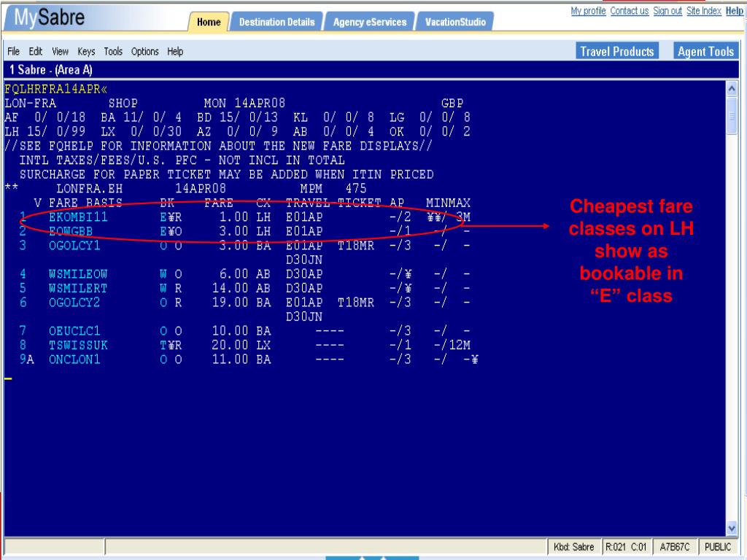
Task: Click the Agent Tools button
Action: (705, 51)
